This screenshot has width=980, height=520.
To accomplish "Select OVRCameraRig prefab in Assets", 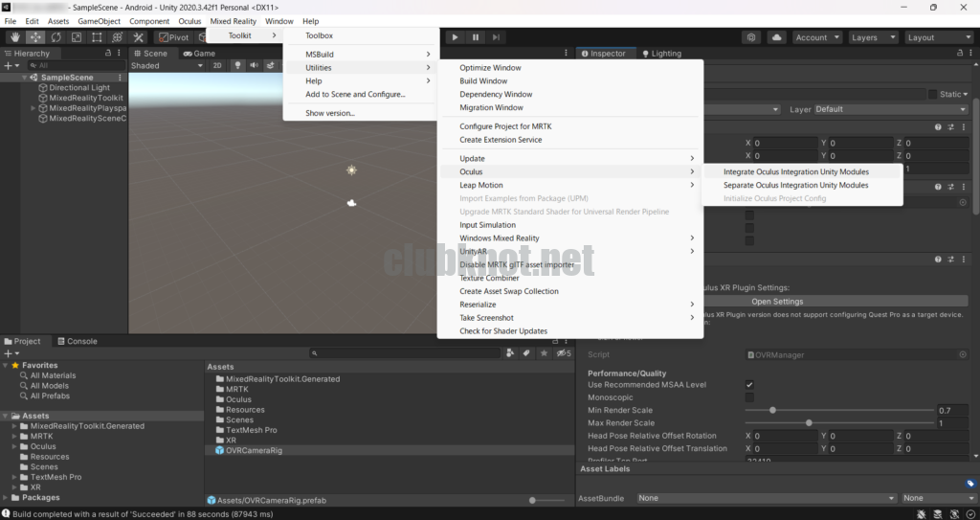I will click(x=247, y=450).
